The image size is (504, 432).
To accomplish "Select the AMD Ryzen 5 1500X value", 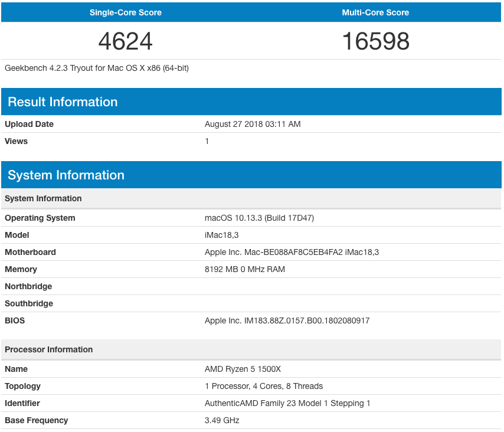I will (243, 369).
